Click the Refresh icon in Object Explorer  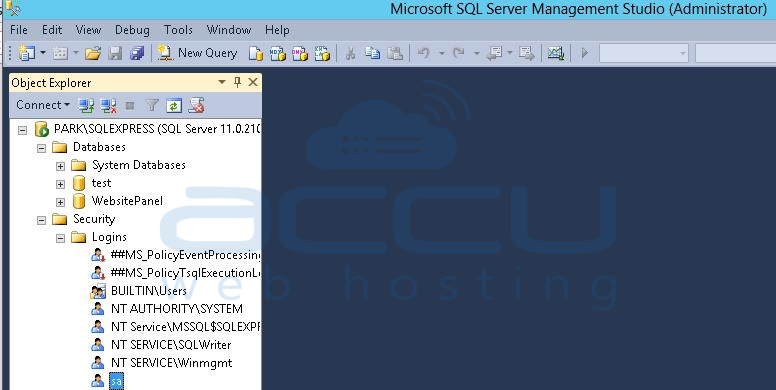[x=174, y=105]
